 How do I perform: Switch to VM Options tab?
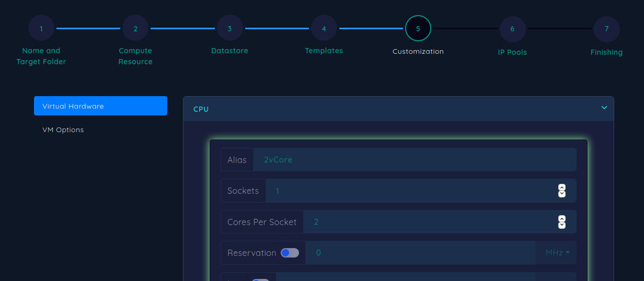[63, 130]
